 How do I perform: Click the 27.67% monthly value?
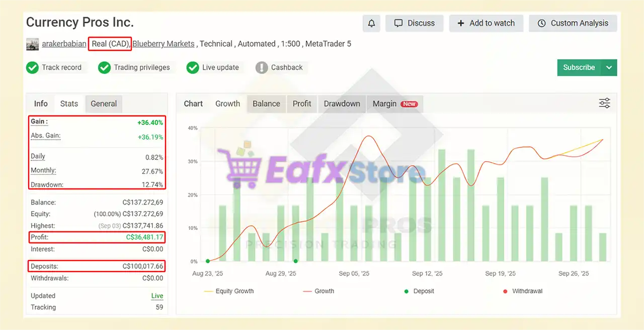[152, 171]
